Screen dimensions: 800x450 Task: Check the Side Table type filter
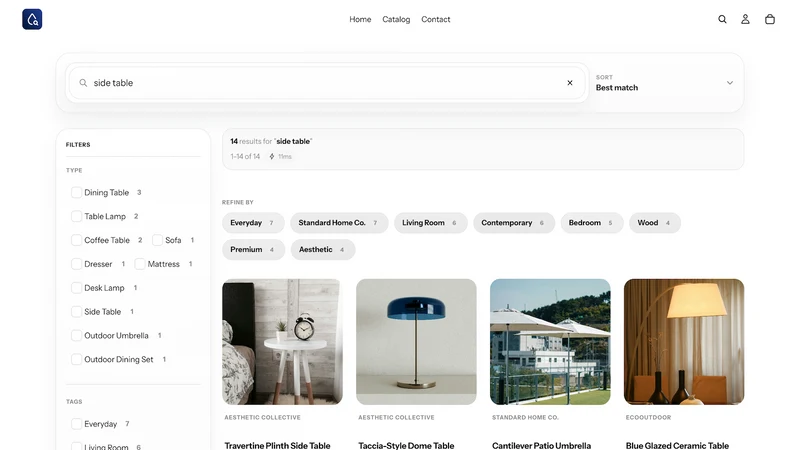point(77,312)
